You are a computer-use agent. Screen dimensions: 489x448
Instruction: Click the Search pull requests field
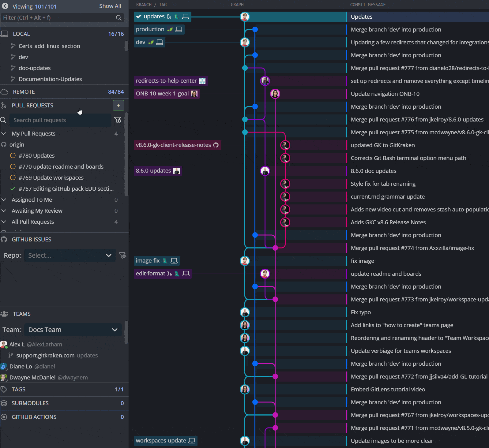pos(60,120)
